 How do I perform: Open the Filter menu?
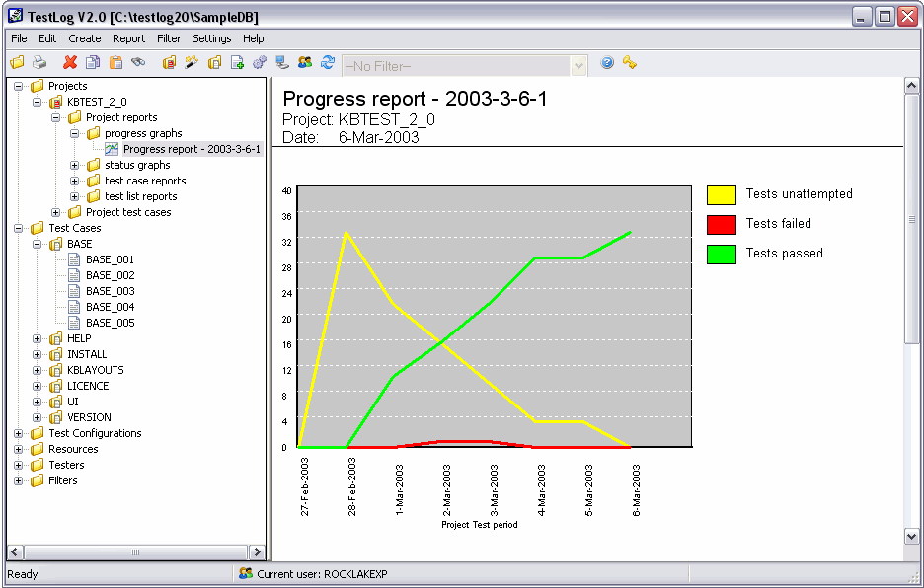[169, 38]
